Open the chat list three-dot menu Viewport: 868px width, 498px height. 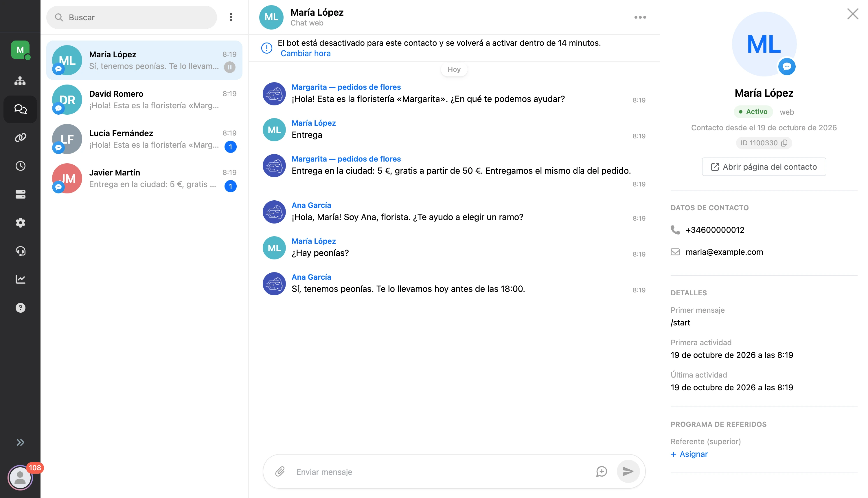[231, 17]
